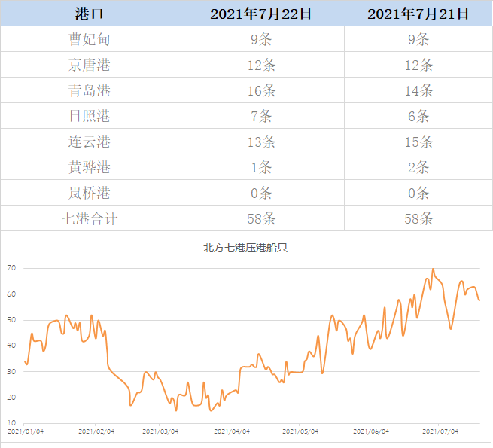
Task: Click the 2021/01/04 x-axis date label
Action: [x=26, y=431]
